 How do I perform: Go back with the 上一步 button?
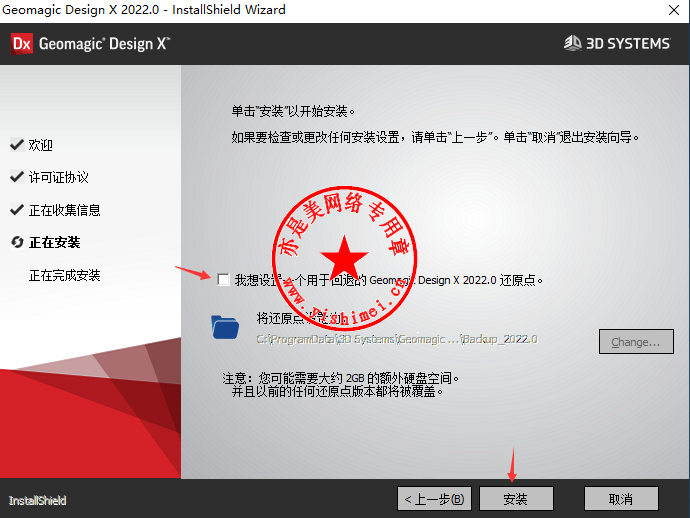pos(434,498)
